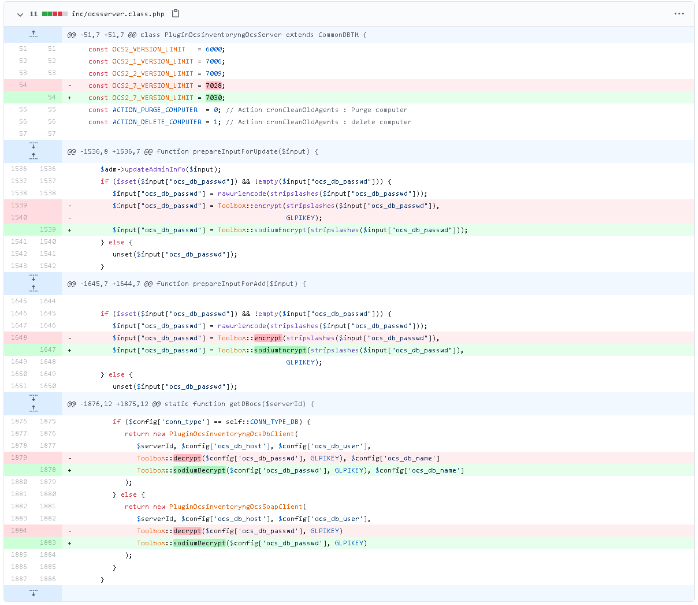Click plus marker of added line 1883

pos(69,543)
